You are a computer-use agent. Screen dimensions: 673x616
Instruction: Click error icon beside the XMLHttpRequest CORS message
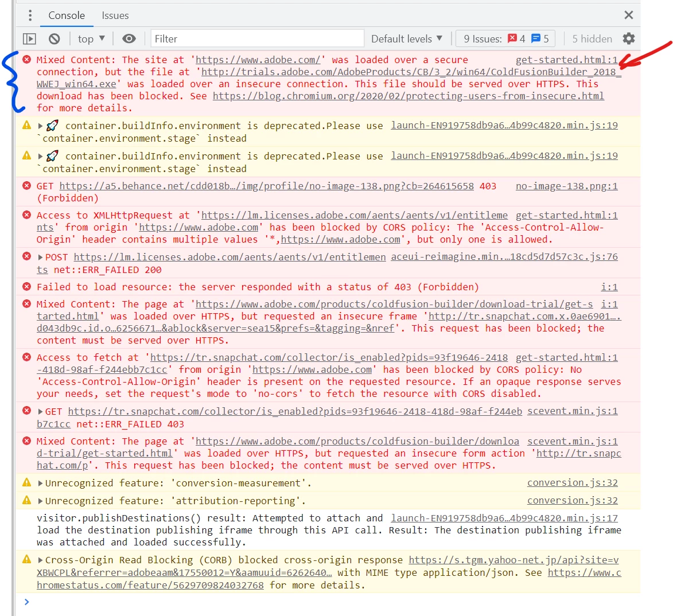[26, 215]
